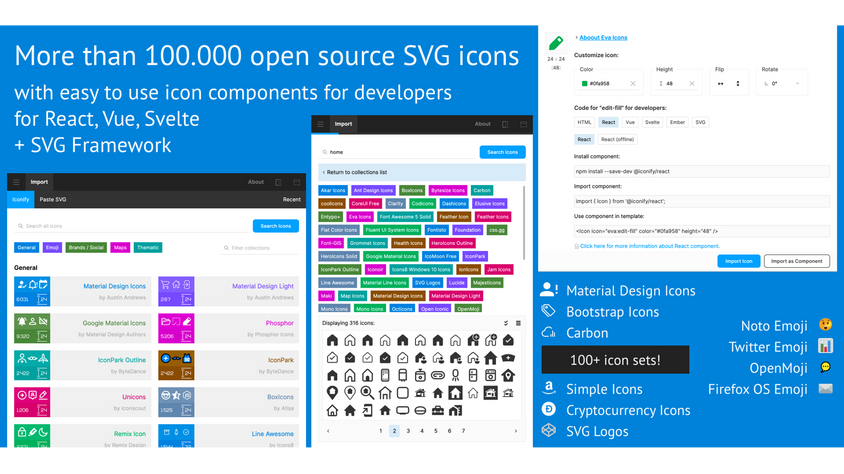The image size is (844, 474).
Task: Select Vue code tab
Action: coord(630,122)
